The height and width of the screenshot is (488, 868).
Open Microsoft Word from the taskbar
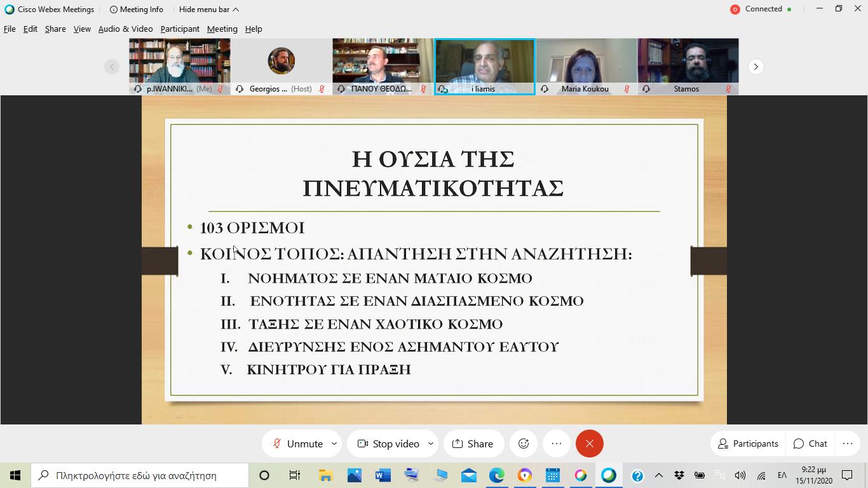383,475
